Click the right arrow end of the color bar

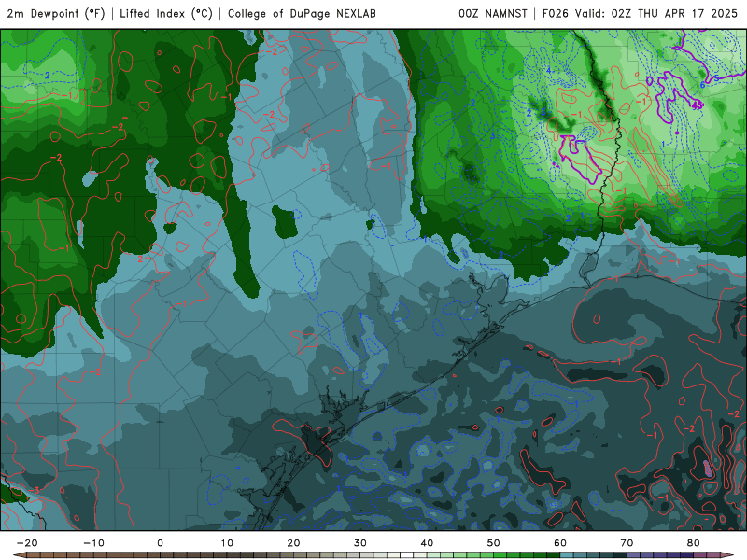[x=726, y=555]
